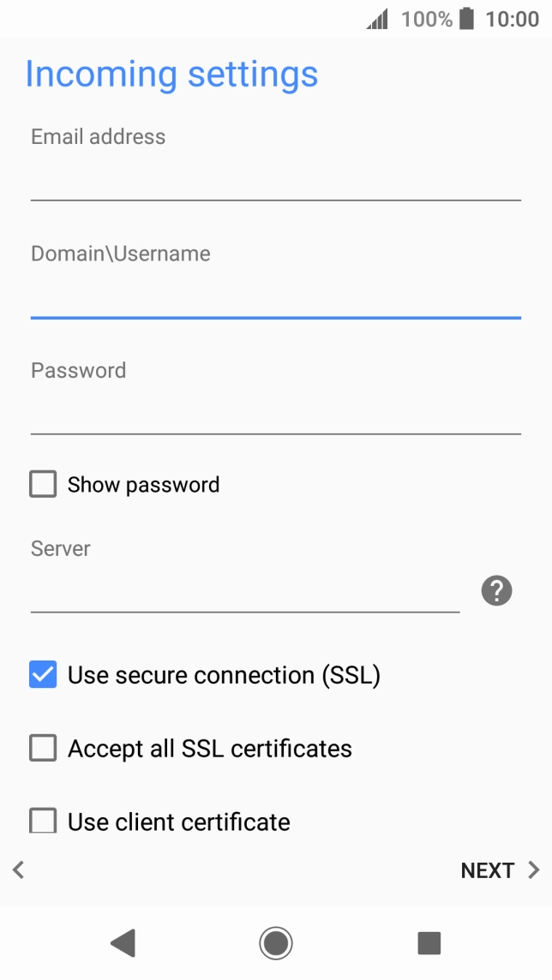The height and width of the screenshot is (980, 552).
Task: Open Recents with the square icon
Action: pyautogui.click(x=429, y=943)
